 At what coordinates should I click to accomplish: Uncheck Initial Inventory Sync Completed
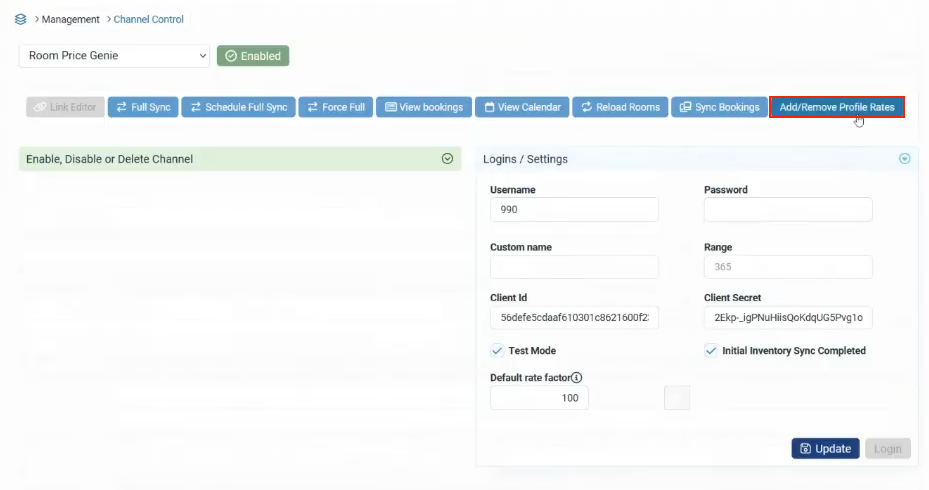pos(711,351)
